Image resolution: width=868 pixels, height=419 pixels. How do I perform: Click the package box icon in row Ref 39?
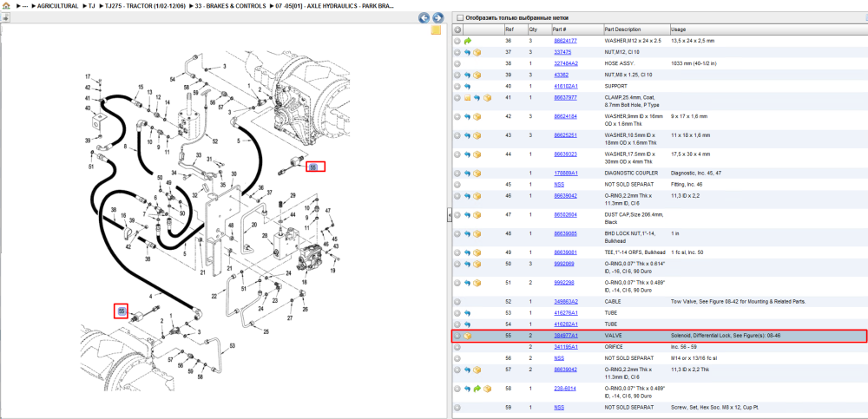[x=477, y=75]
